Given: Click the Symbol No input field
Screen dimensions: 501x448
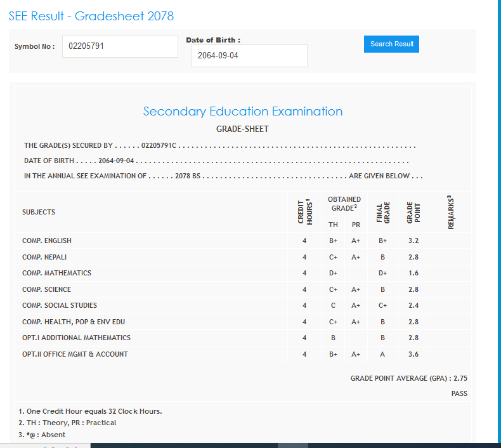Looking at the screenshot, I should [x=120, y=46].
